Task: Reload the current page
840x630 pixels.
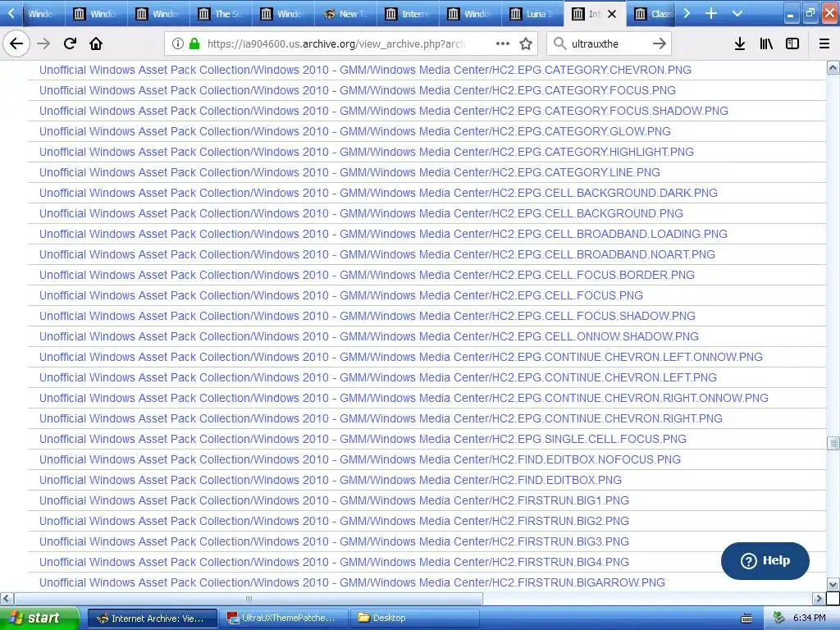Action: (x=70, y=43)
